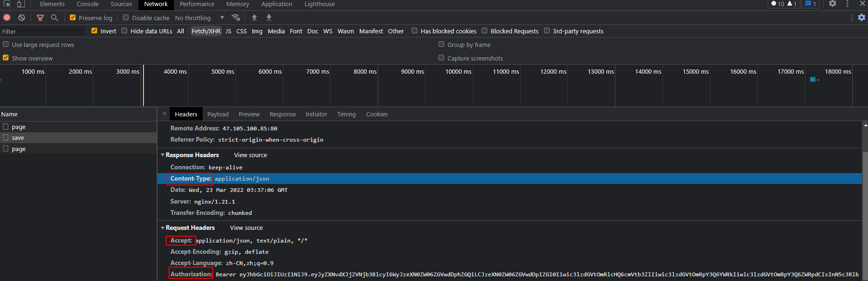Open network settings gear on the right

coord(861,17)
